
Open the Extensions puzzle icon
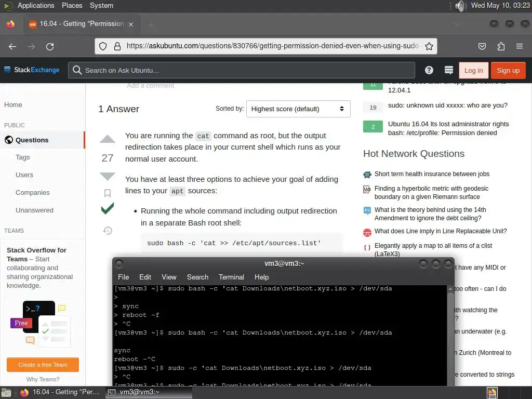pos(501,46)
